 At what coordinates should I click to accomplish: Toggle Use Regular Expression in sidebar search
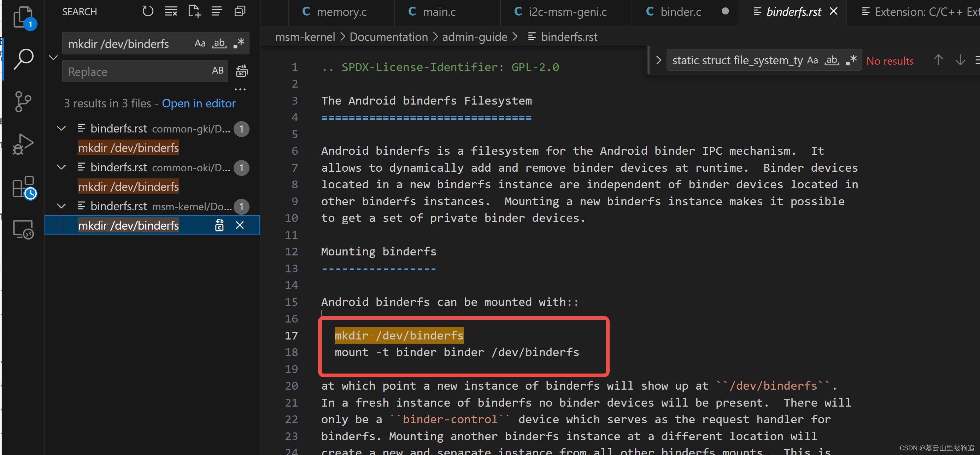(x=239, y=43)
